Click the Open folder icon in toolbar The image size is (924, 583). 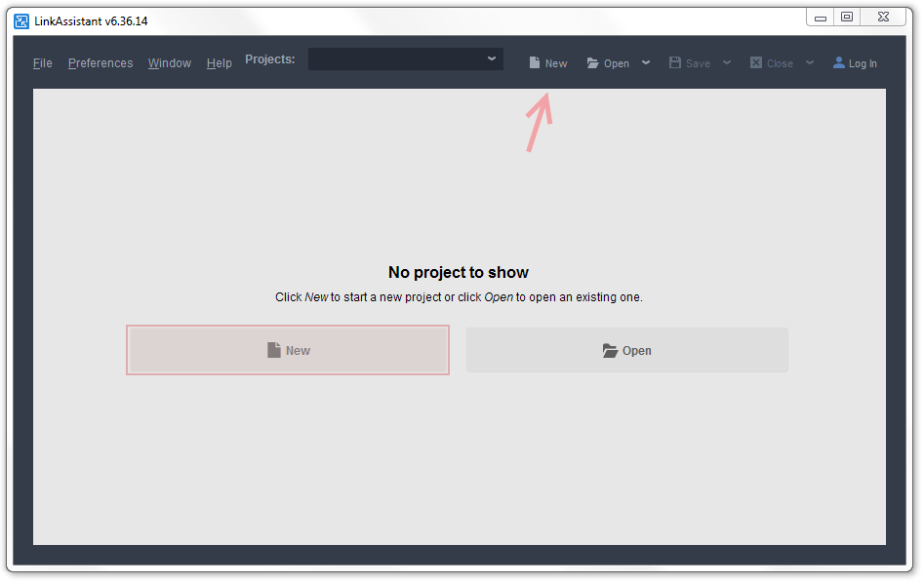click(592, 63)
